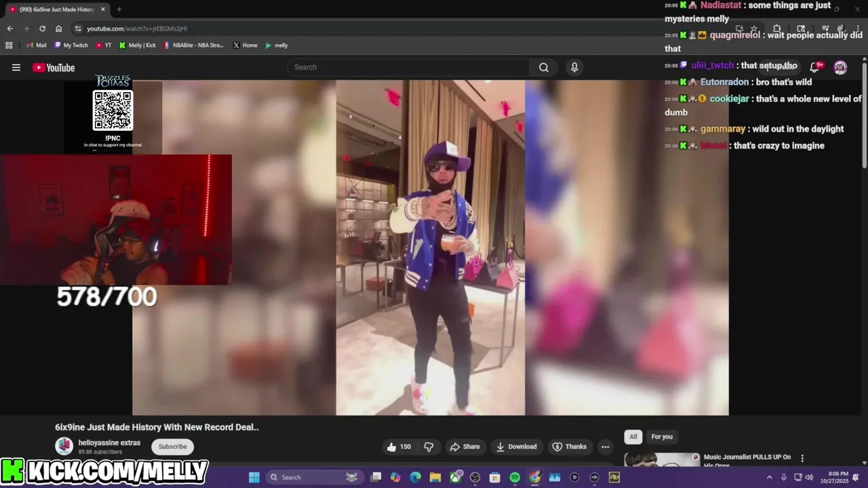Viewport: 868px width, 488px height.
Task: Open File Explorer from the taskbar
Action: click(x=435, y=477)
